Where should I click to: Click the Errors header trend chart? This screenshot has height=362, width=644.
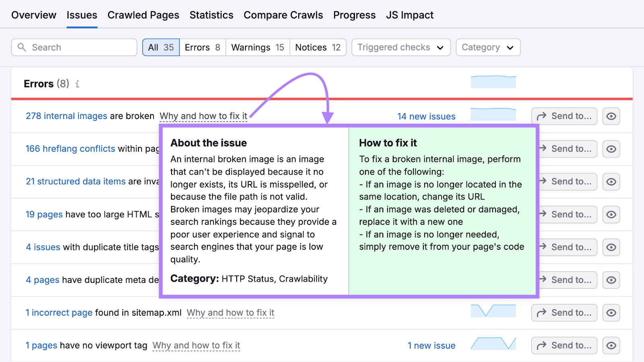[x=493, y=82]
